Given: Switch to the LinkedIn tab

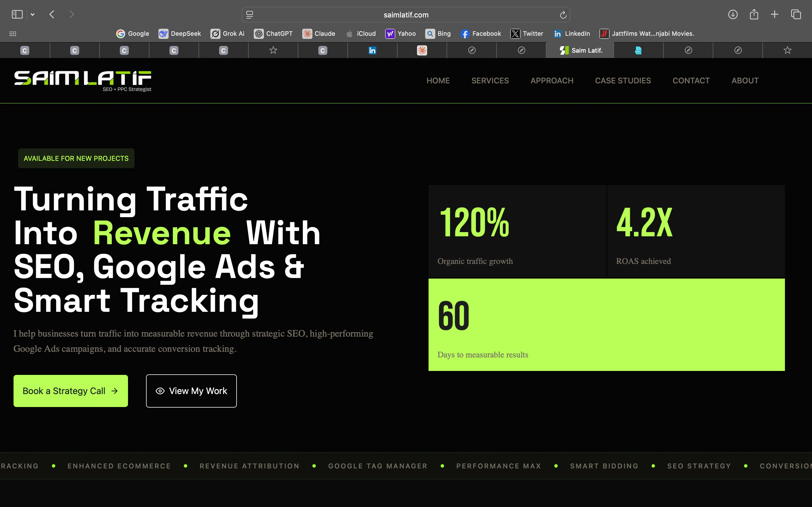Looking at the screenshot, I should click(x=372, y=50).
